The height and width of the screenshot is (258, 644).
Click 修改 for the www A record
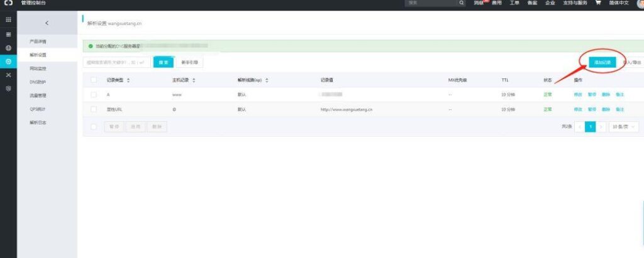point(578,95)
